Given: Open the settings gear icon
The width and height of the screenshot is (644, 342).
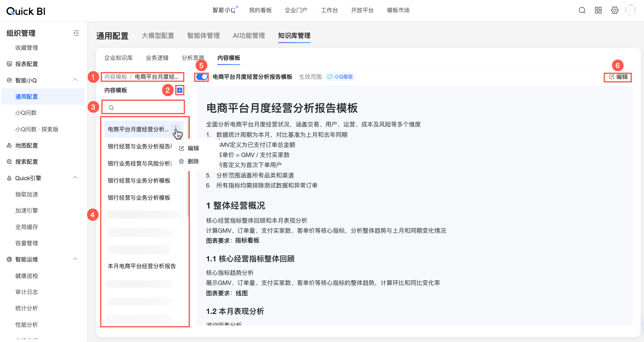Looking at the screenshot, I should 615,10.
